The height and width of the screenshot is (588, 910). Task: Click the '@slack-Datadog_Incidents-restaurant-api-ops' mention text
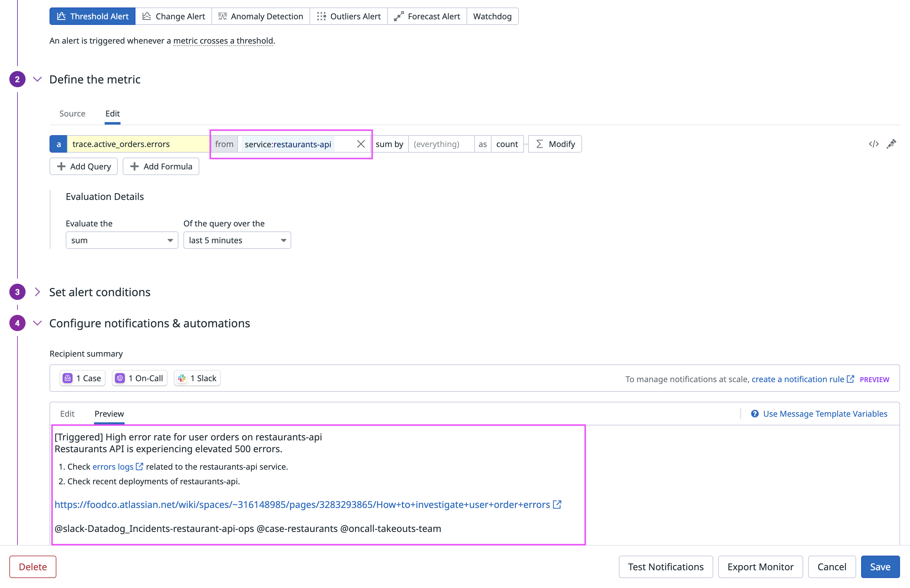click(154, 529)
